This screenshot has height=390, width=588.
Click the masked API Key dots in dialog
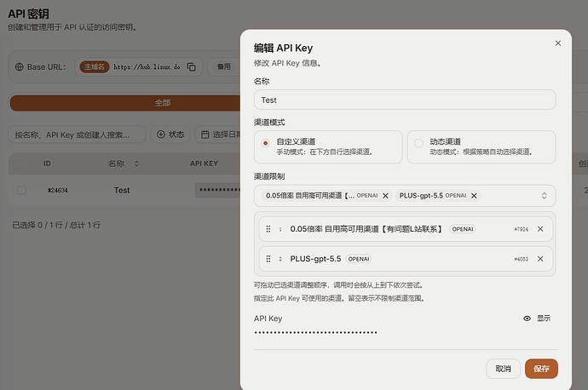(315, 332)
